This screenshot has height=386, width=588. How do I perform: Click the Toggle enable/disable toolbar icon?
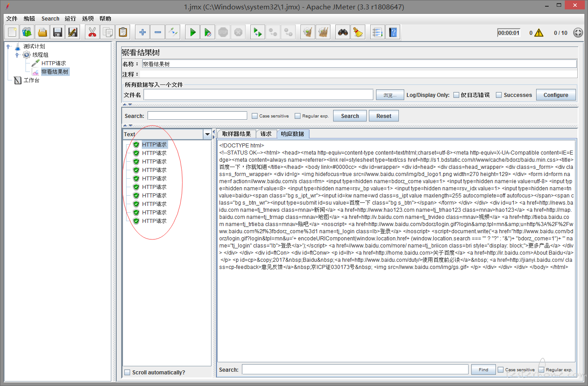click(x=173, y=32)
